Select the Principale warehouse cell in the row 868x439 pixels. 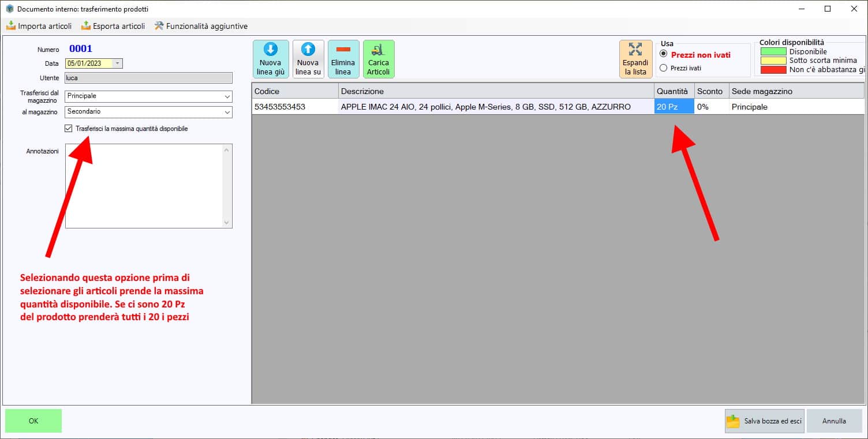797,107
